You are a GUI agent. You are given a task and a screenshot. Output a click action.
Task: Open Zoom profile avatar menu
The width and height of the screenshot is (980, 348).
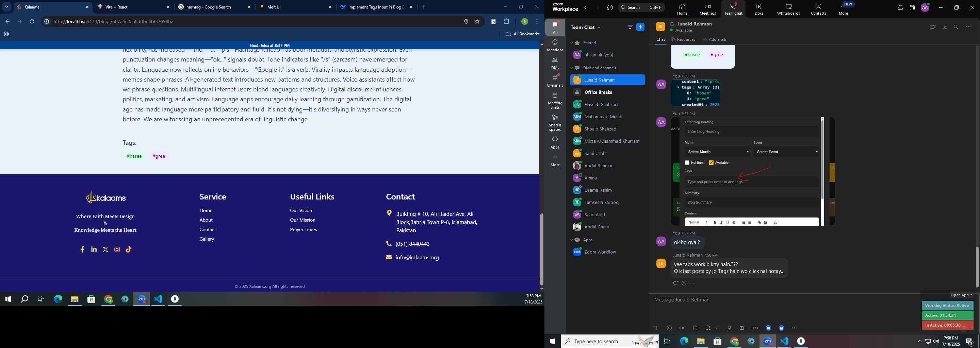pos(925,7)
